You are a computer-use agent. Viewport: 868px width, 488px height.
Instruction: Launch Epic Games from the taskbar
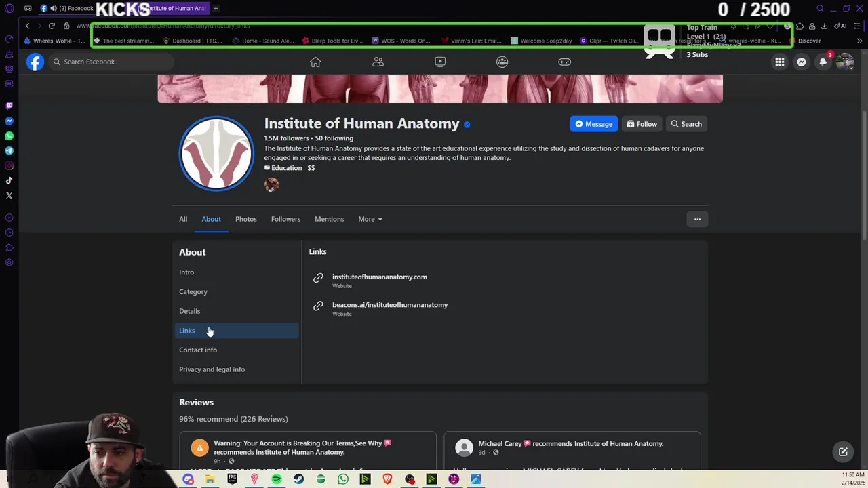click(x=232, y=479)
